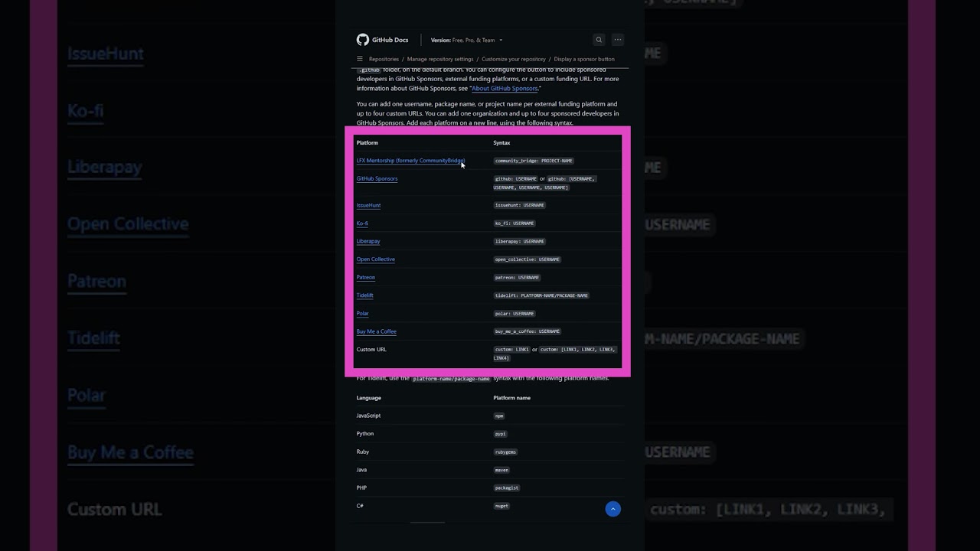The image size is (980, 551).
Task: Click the issuehunt: USERNAME syntax code
Action: [520, 205]
